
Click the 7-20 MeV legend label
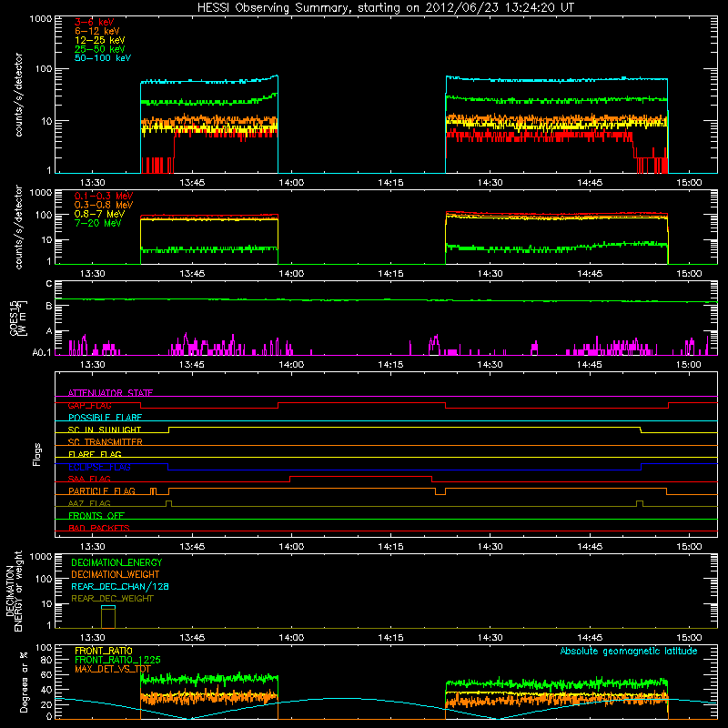[97, 223]
